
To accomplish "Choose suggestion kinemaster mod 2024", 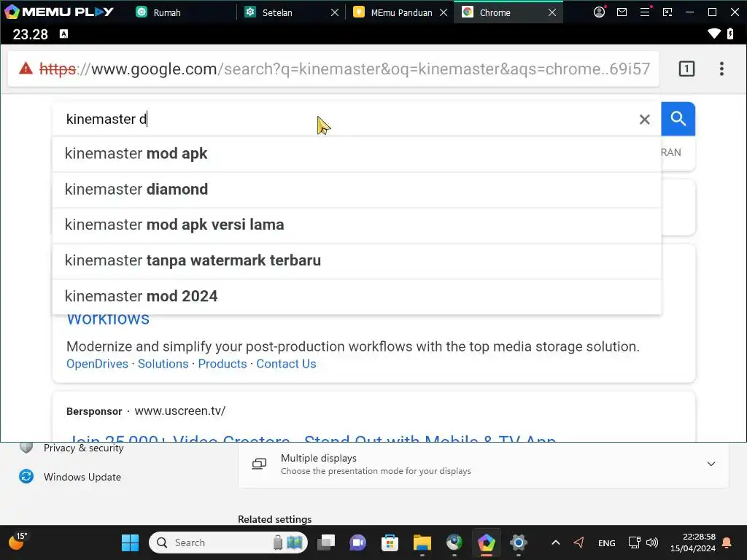I will 356,296.
